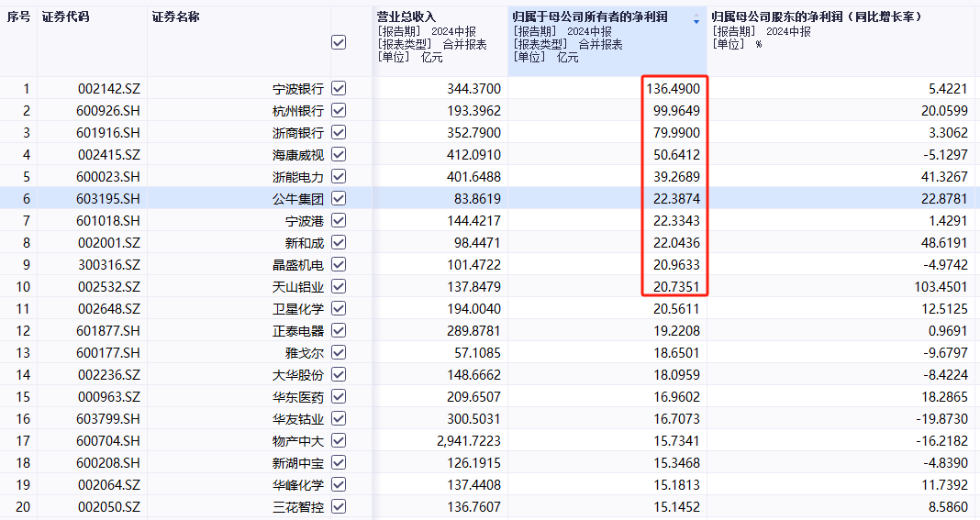The width and height of the screenshot is (980, 520).
Task: Toggle the checkbox for 雅戈尔
Action: 338,352
